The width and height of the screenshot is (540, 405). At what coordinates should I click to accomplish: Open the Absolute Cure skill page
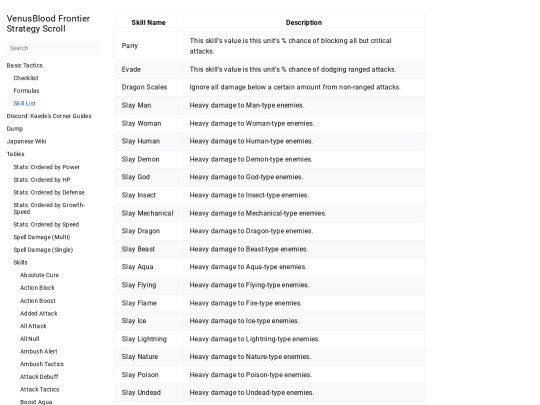click(40, 275)
